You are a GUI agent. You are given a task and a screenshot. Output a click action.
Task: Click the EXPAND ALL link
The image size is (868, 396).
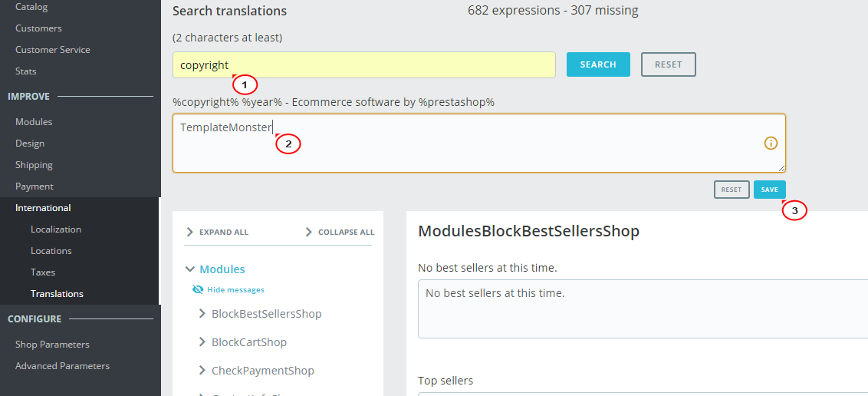click(224, 232)
